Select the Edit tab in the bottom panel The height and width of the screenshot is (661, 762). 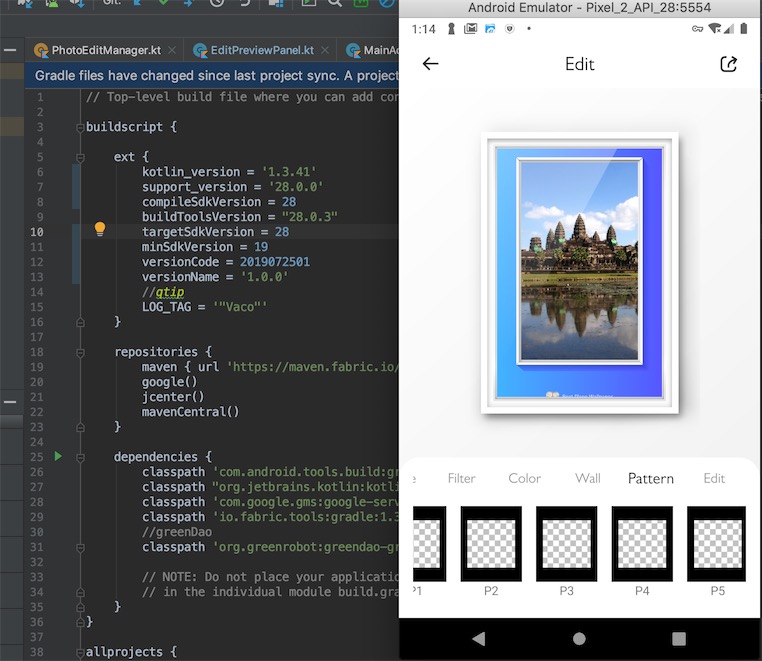pyautogui.click(x=714, y=478)
